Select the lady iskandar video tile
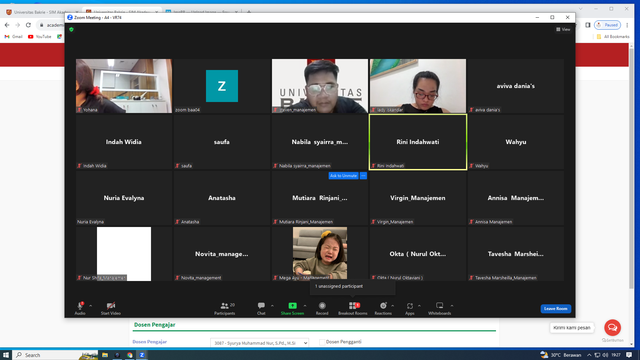The image size is (640, 360). 418,86
